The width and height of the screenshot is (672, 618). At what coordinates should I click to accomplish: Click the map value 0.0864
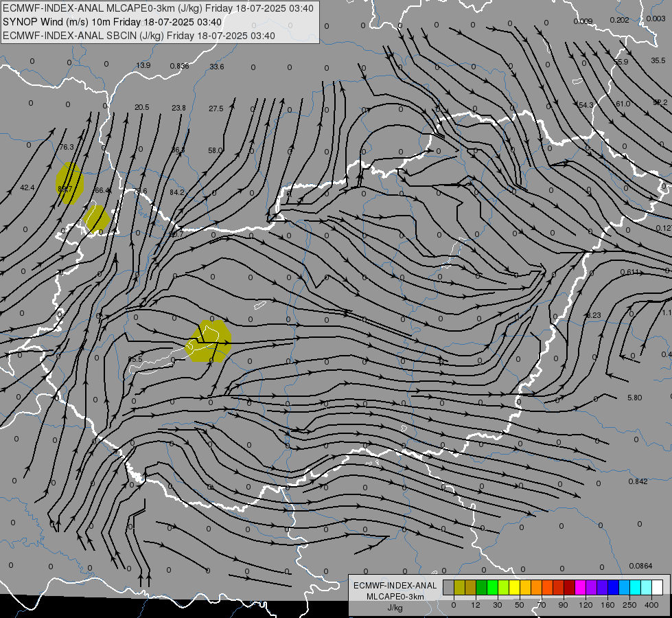click(640, 566)
